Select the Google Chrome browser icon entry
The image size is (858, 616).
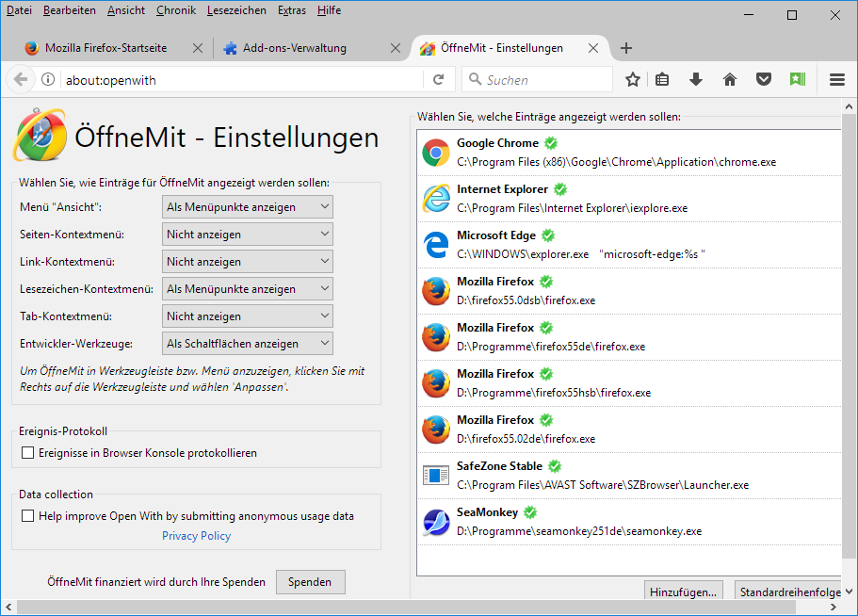[x=436, y=153]
